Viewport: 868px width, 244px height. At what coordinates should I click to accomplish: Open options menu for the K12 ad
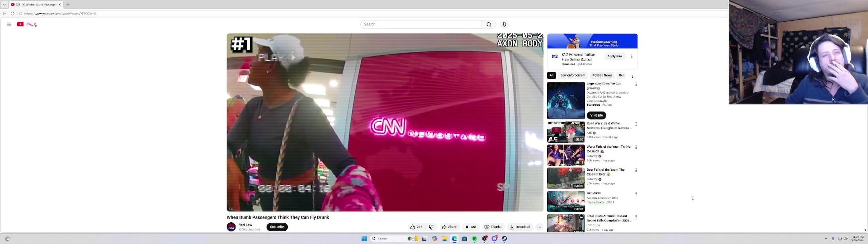pyautogui.click(x=632, y=56)
